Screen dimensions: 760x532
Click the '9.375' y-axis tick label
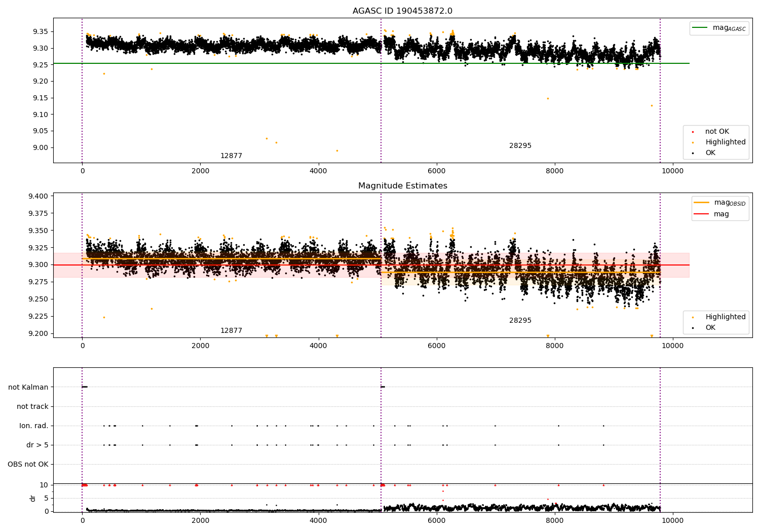[x=39, y=214]
